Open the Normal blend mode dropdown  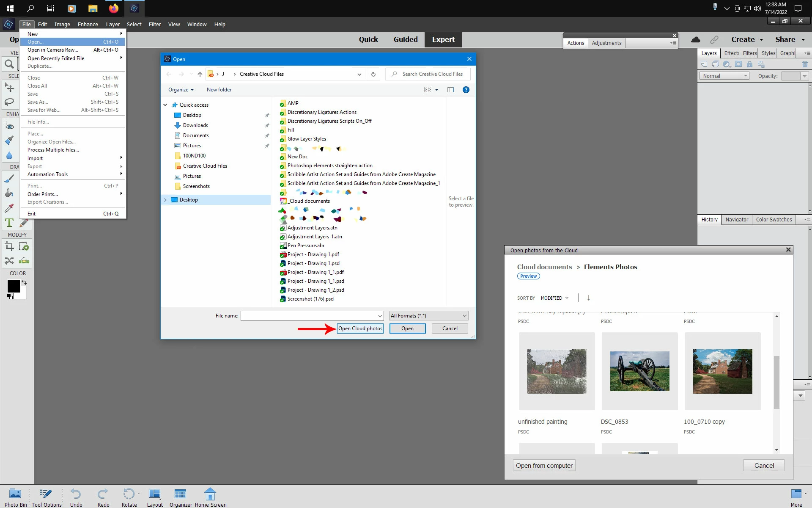point(724,76)
